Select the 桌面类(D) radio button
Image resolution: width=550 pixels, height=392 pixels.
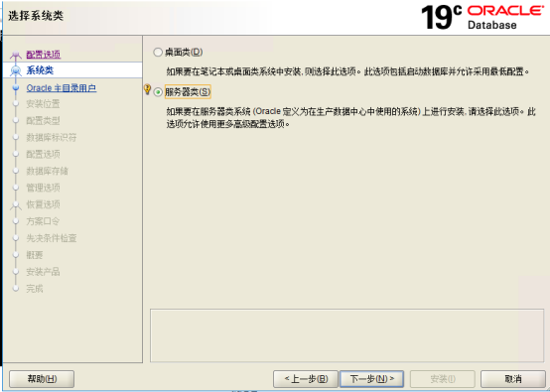pyautogui.click(x=158, y=53)
